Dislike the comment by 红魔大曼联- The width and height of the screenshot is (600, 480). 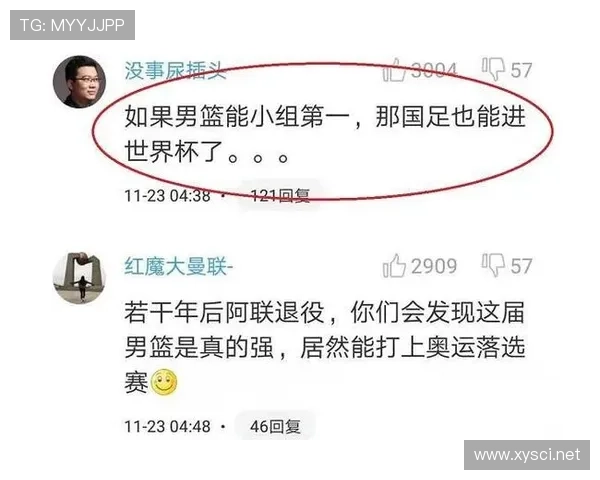coord(493,265)
